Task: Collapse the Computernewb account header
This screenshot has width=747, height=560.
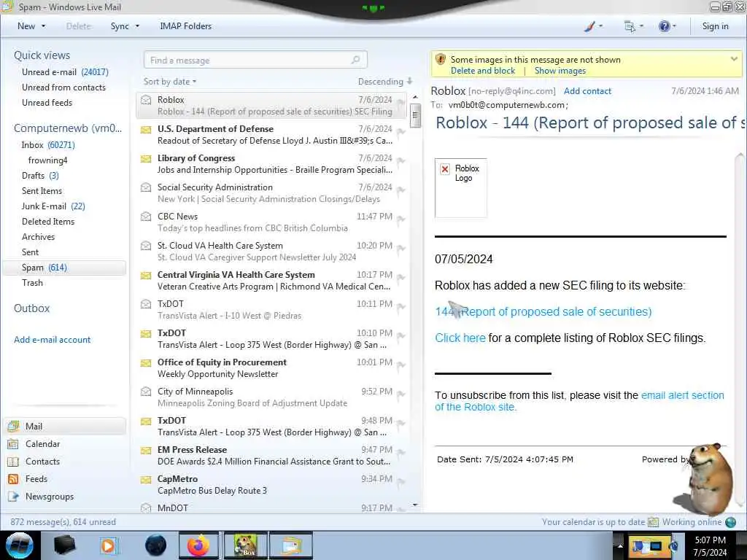Action: point(68,128)
